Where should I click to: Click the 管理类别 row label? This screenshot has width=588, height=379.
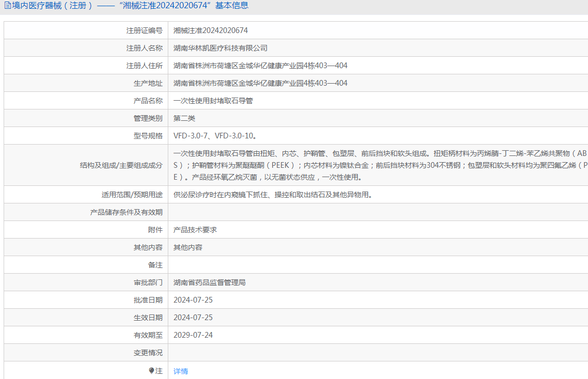pyautogui.click(x=148, y=119)
